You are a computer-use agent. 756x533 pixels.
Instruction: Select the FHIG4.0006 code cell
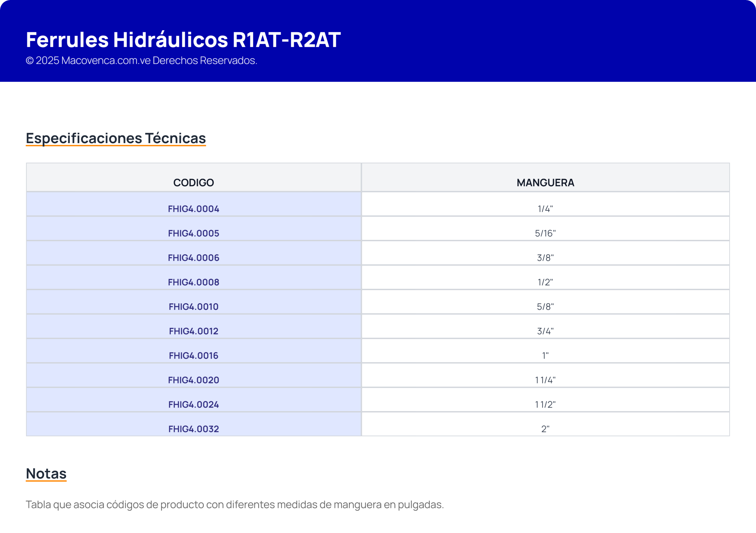pyautogui.click(x=194, y=258)
